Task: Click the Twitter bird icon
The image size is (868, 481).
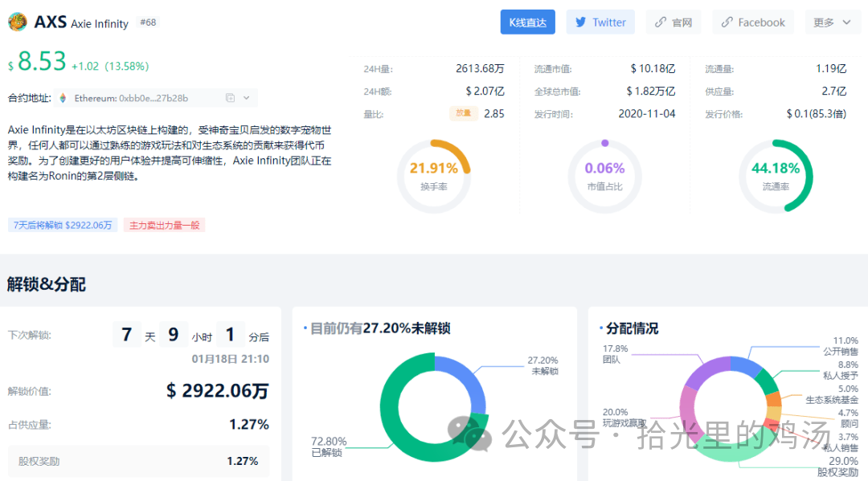Action: pos(580,22)
